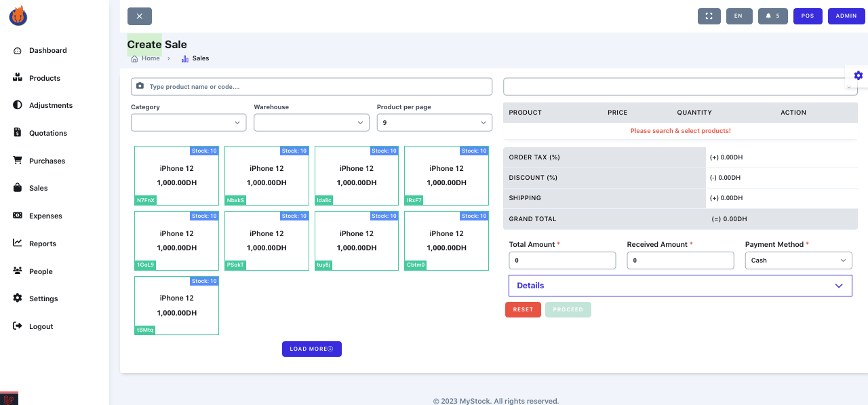Select iPhone 12 card with code tBMtq

tap(176, 305)
